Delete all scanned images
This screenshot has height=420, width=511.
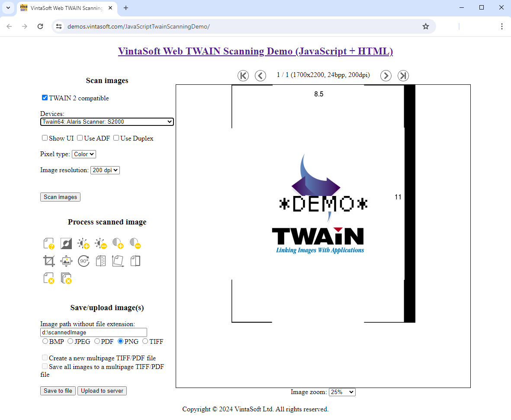pyautogui.click(x=66, y=278)
